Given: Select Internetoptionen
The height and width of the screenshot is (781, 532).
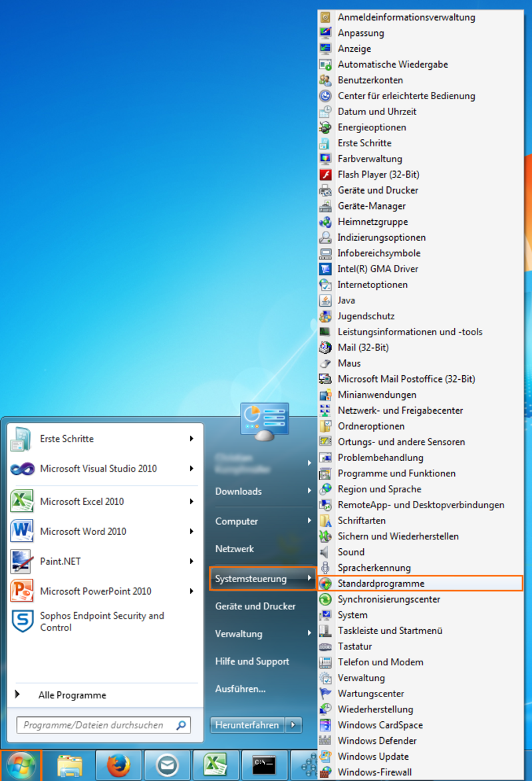Looking at the screenshot, I should tap(420, 285).
